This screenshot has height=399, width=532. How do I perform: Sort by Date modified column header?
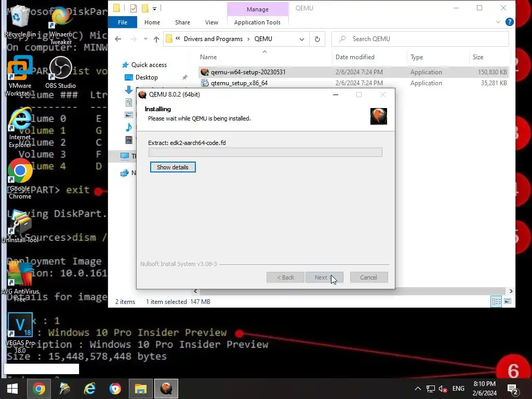click(355, 57)
